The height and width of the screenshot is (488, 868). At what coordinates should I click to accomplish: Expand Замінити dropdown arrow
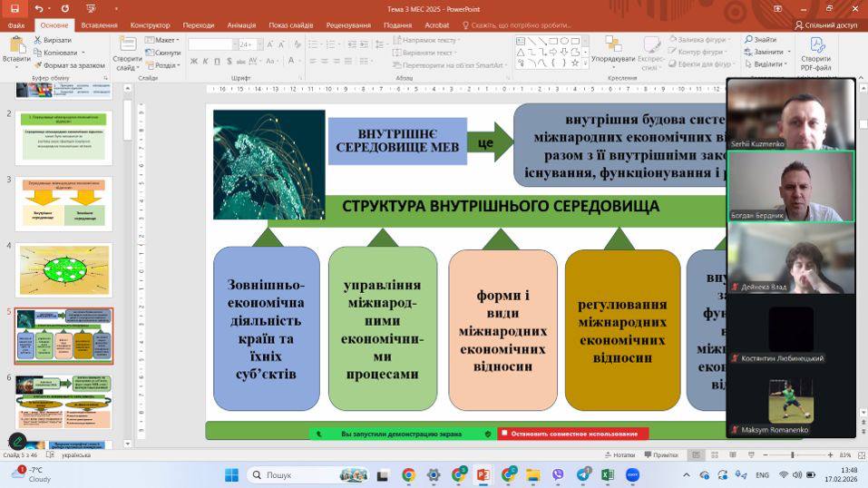[x=789, y=52]
